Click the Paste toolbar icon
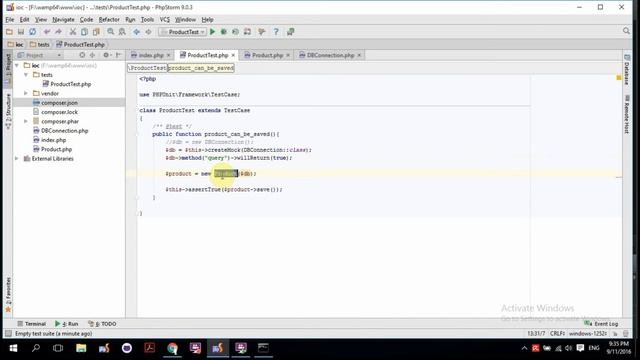 coord(96,32)
